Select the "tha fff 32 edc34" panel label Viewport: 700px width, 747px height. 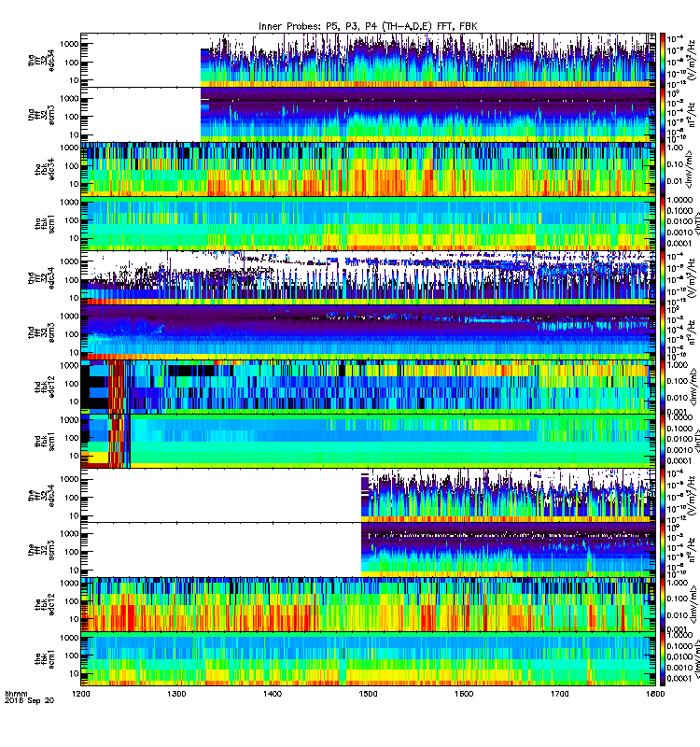[x=41, y=60]
